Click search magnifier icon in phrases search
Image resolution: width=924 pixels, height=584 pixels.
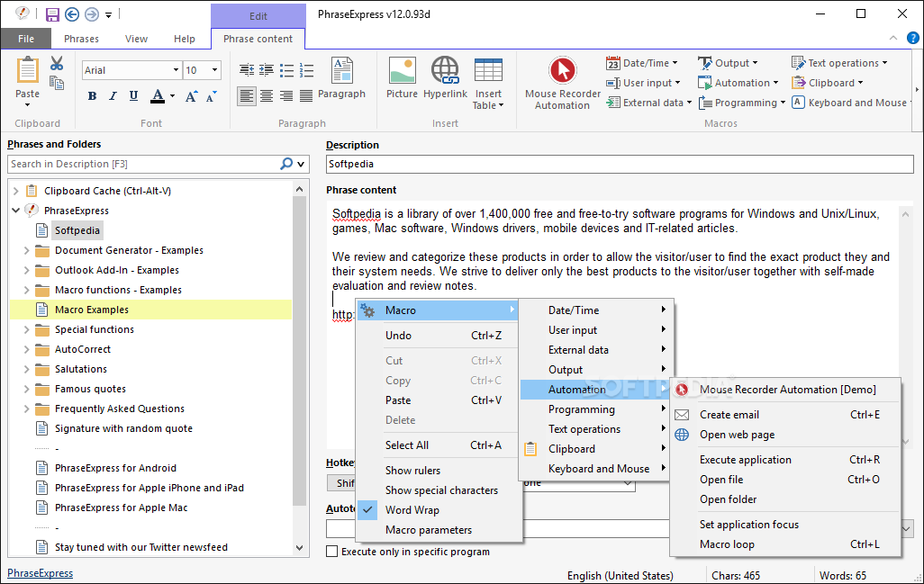pos(286,164)
